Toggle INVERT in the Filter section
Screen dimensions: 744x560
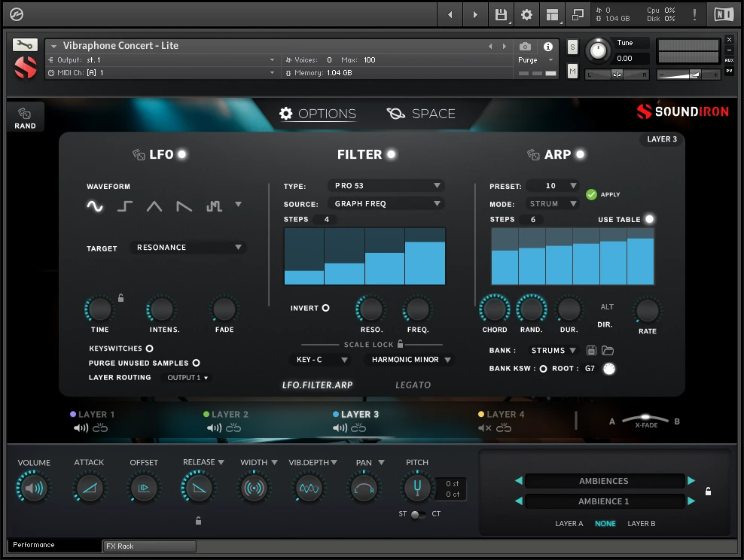pos(326,308)
